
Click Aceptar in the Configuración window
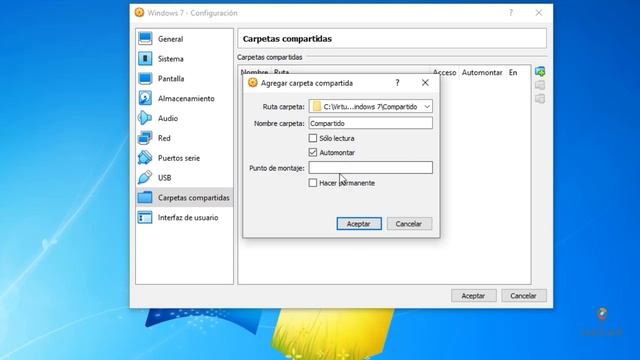(x=473, y=296)
